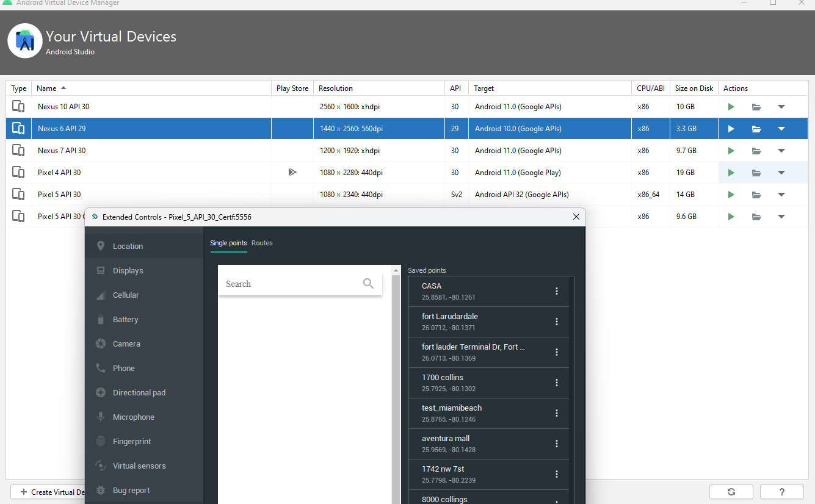This screenshot has height=504, width=815.
Task: Show Nexus 6 API 29 files on disk
Action: click(756, 129)
